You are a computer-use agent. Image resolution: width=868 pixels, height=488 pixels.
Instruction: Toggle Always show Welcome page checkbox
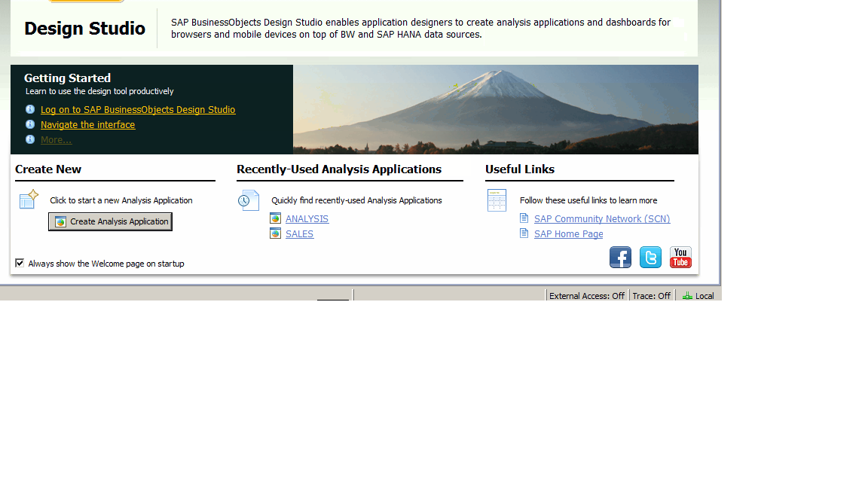click(20, 263)
